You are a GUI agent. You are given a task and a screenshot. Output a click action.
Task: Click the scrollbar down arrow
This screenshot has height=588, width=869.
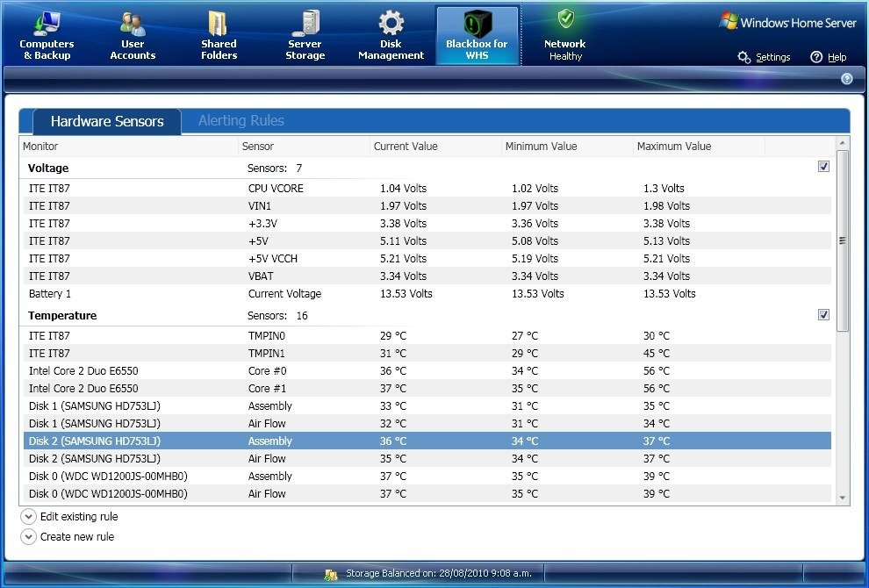pos(843,498)
